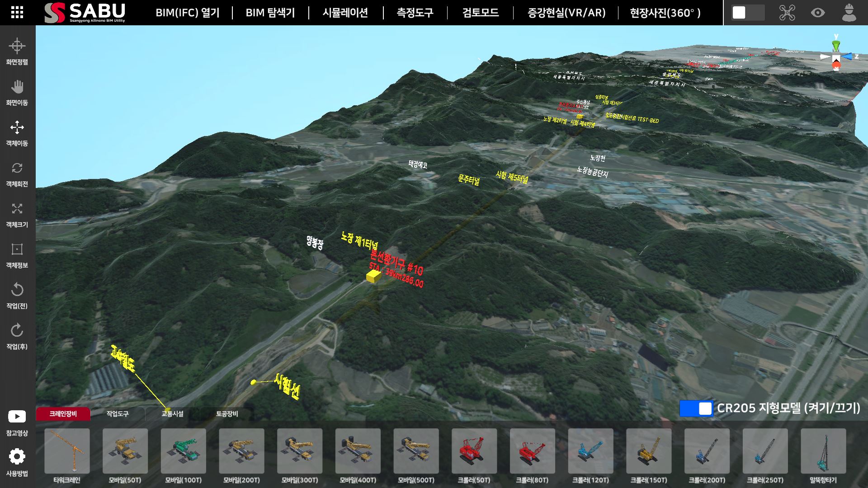Click the 양봉장 white label
Screen dimensions: 868x488
[315, 243]
